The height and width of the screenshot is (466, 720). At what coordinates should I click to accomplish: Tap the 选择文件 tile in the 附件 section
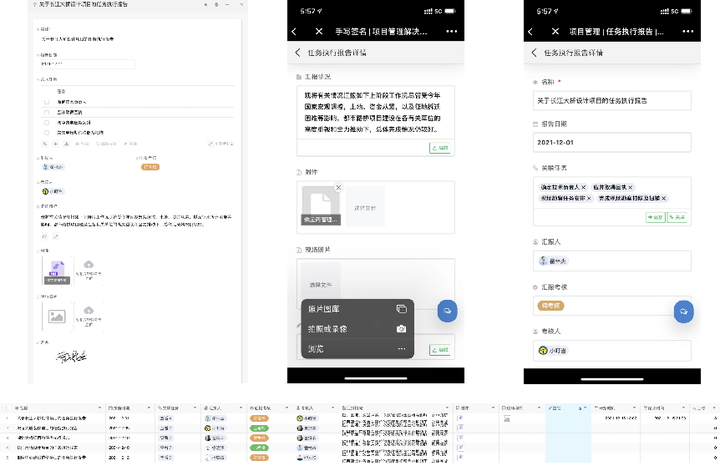coord(365,206)
